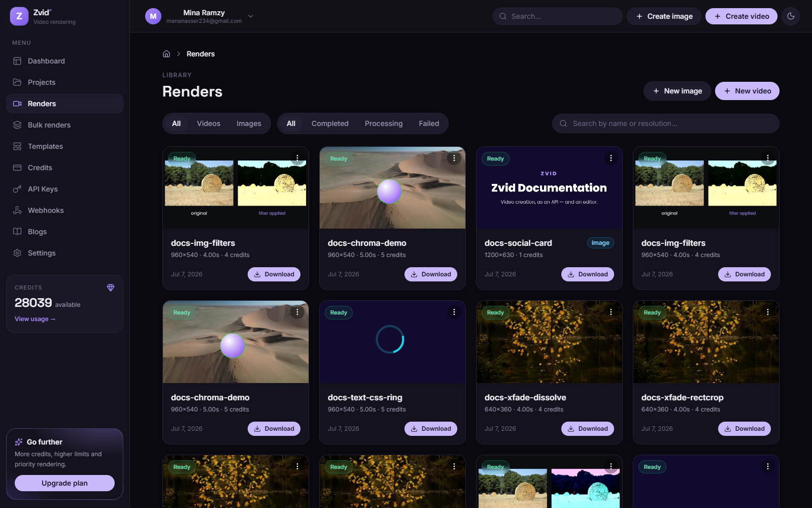
Task: Go to Bulk renders page
Action: (64, 125)
